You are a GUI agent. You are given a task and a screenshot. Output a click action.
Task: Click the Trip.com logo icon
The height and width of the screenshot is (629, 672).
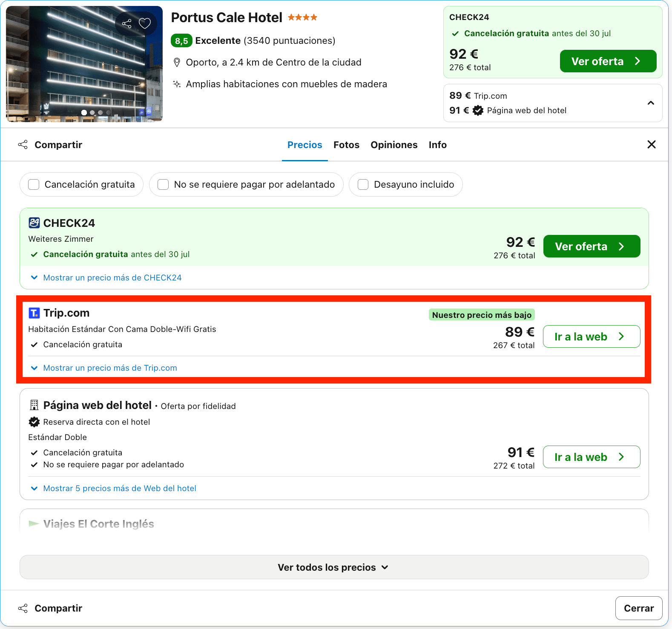[34, 313]
